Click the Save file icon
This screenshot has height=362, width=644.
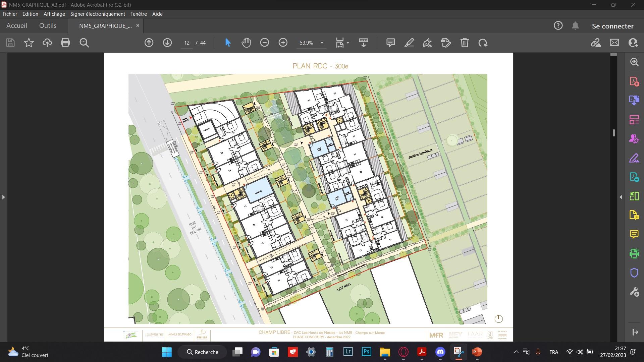coord(10,43)
